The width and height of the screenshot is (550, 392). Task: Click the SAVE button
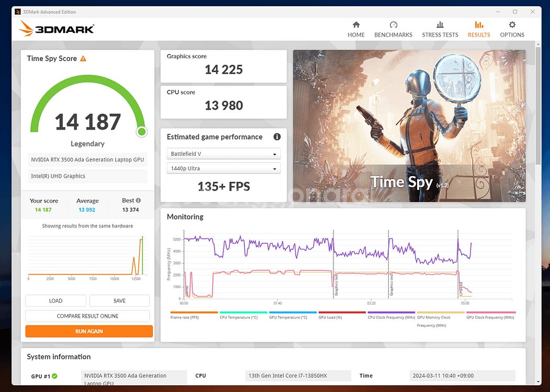(x=119, y=301)
